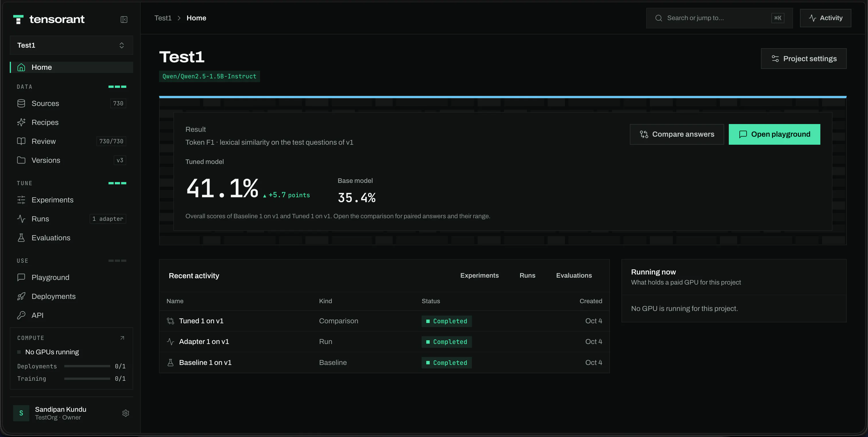
Task: Open Sources from the sidebar
Action: click(x=71, y=103)
